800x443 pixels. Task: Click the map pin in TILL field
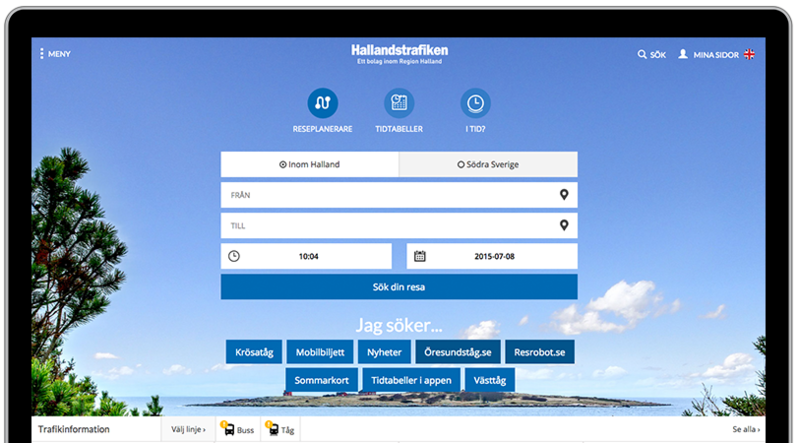point(564,225)
